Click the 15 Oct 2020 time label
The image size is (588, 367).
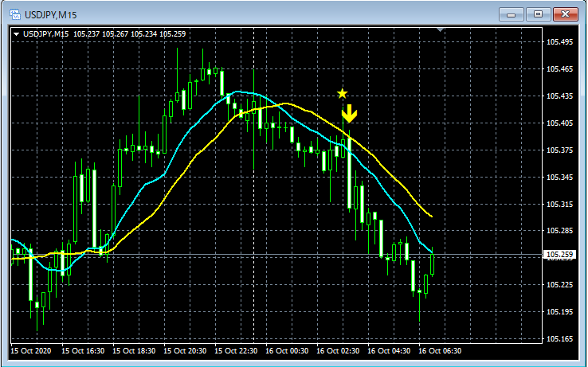pyautogui.click(x=31, y=351)
